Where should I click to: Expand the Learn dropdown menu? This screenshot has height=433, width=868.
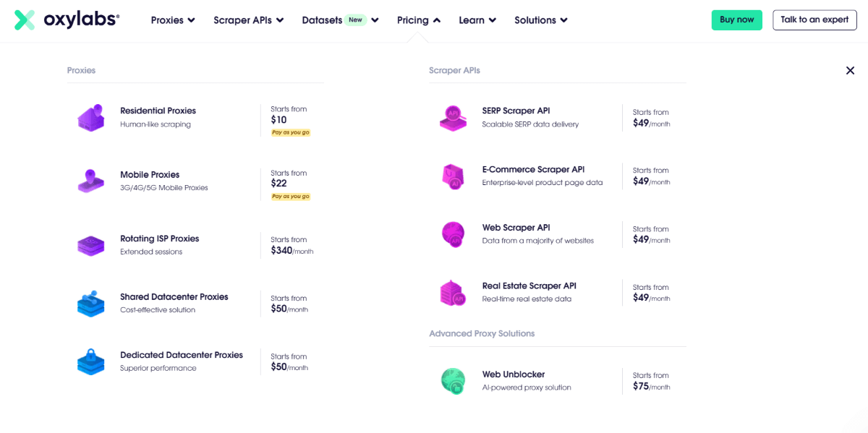tap(477, 20)
